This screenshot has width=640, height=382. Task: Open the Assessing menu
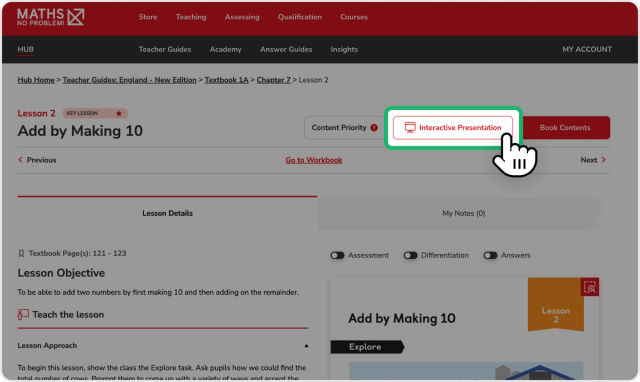pyautogui.click(x=242, y=17)
